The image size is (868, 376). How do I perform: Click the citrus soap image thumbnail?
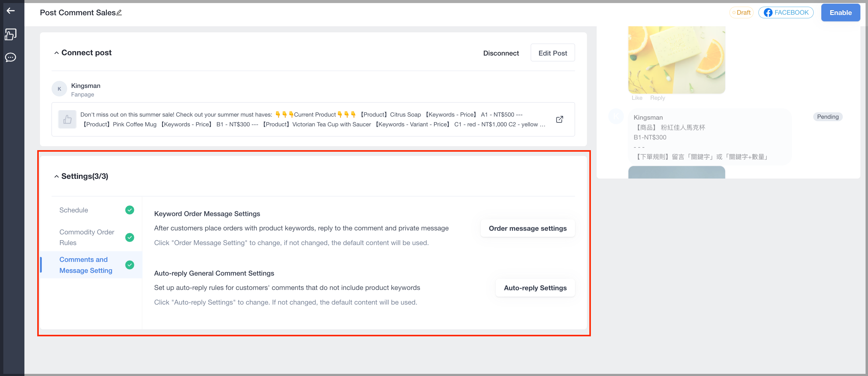coord(677,60)
